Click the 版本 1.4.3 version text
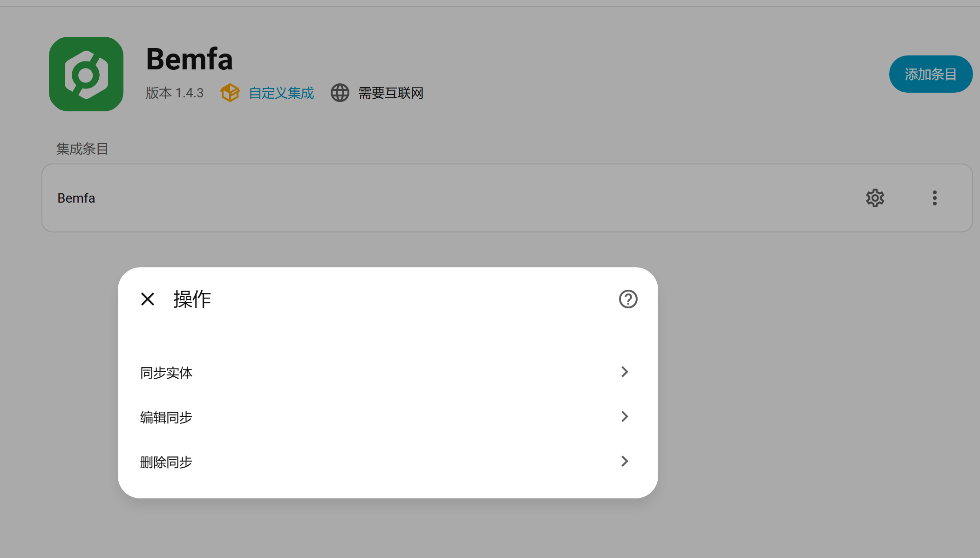The width and height of the screenshot is (980, 558). [x=175, y=93]
